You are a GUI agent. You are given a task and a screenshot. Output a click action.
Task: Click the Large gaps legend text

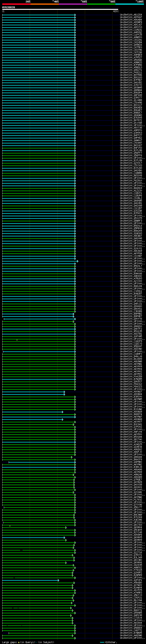(28, 642)
